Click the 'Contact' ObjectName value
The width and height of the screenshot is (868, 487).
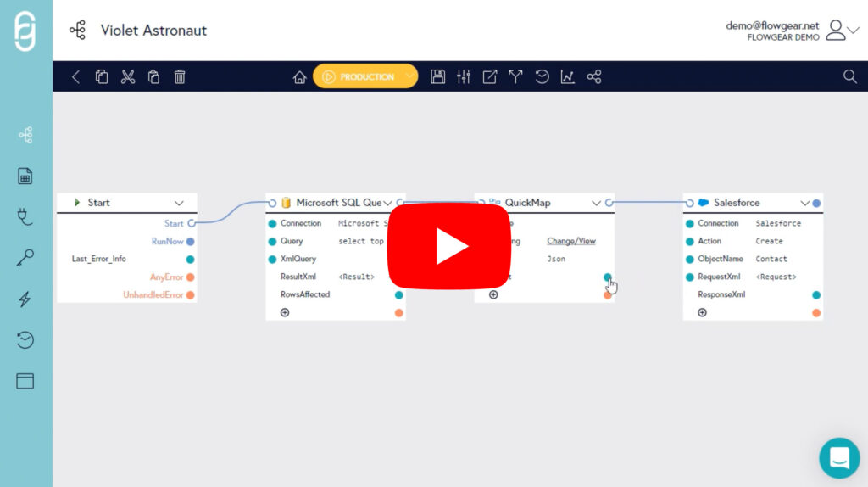[x=771, y=259]
